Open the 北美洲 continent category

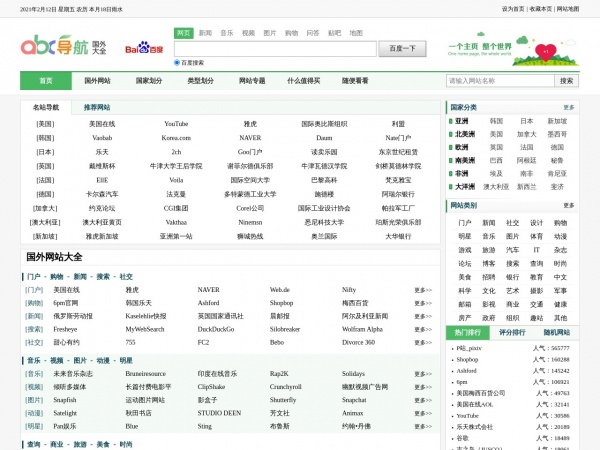point(465,134)
